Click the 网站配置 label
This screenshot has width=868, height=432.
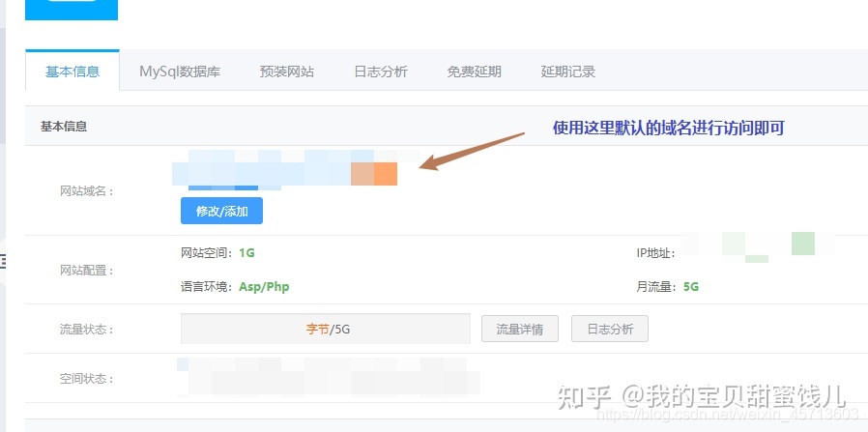(87, 271)
